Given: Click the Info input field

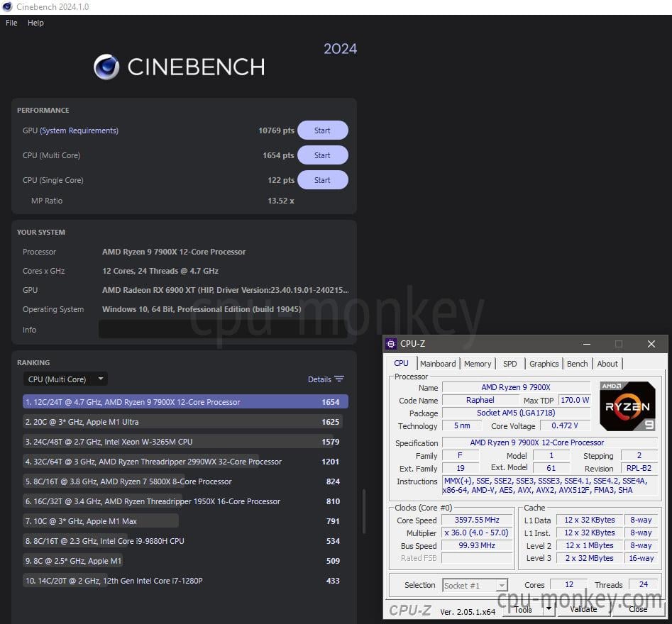Looking at the screenshot, I should [223, 329].
